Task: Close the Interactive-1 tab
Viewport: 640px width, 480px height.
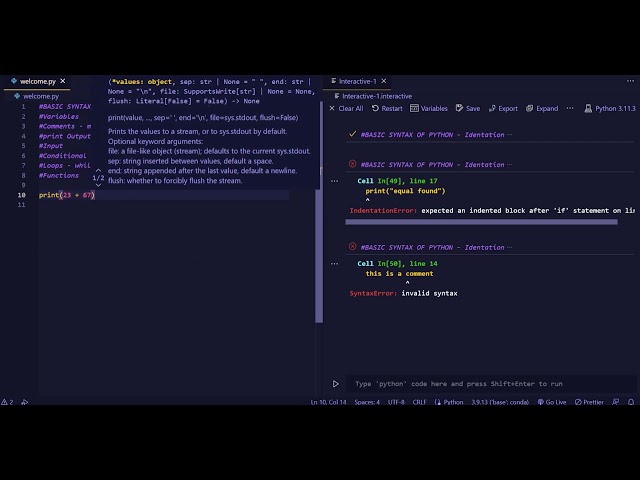Action: coord(384,81)
